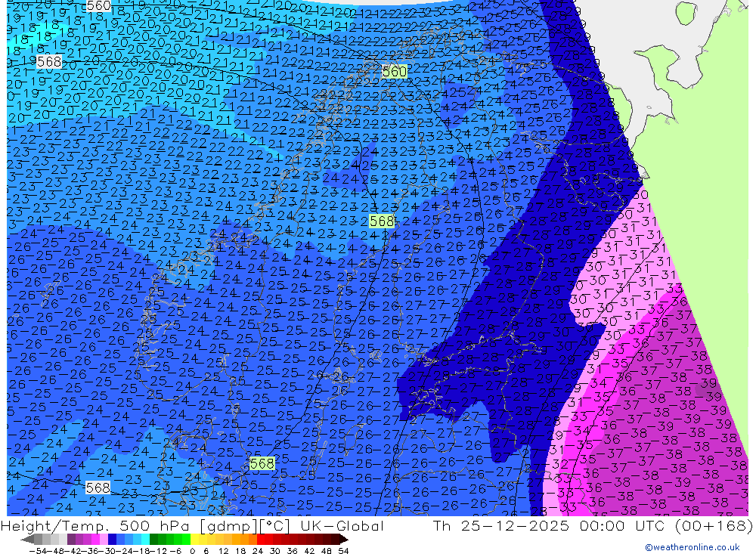756x554 pixels.
Task: Click the grey left arrow of the color scale
Action: click(27, 540)
